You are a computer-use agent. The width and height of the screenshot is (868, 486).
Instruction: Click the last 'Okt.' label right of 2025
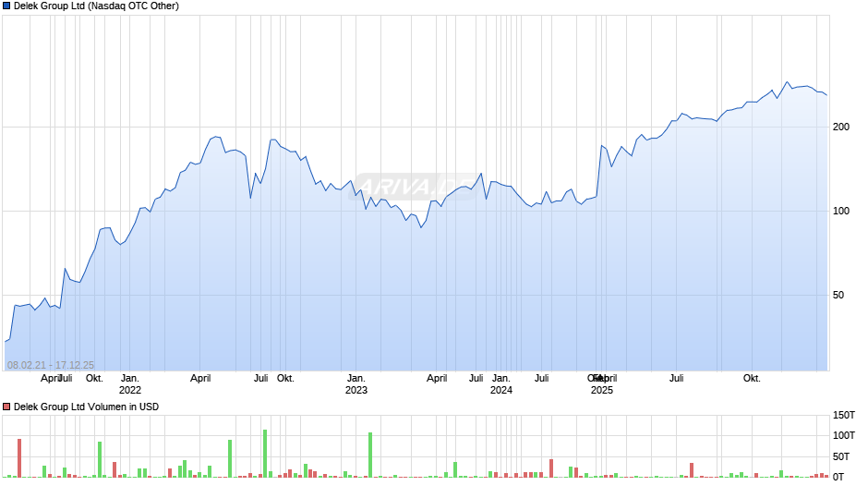pyautogui.click(x=752, y=379)
